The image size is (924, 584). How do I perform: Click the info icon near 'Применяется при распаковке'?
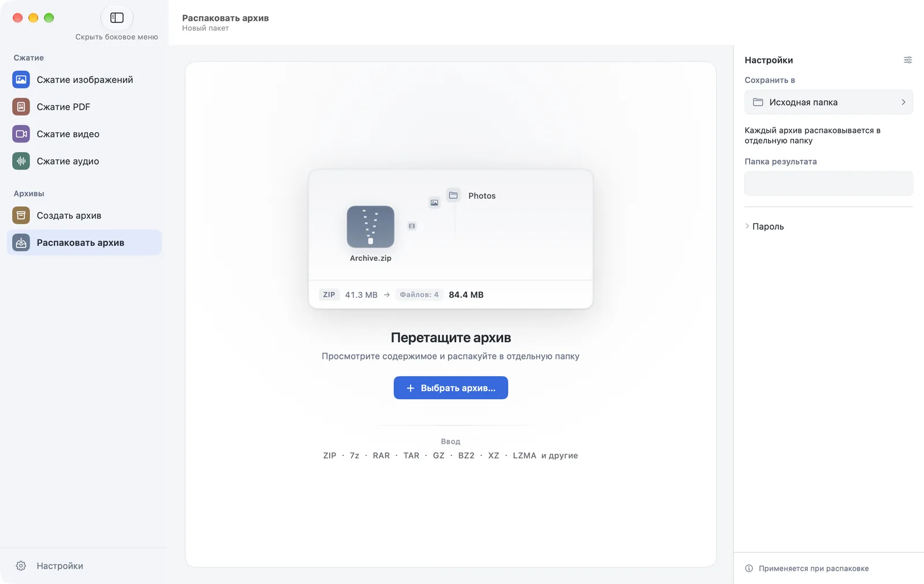749,568
